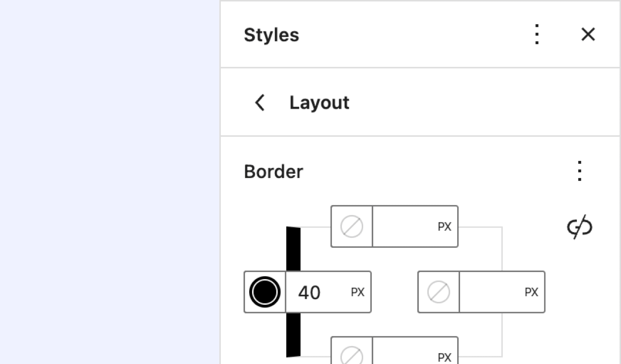Open the top border color picker
Viewport: 621px width, 364px height.
pyautogui.click(x=352, y=226)
